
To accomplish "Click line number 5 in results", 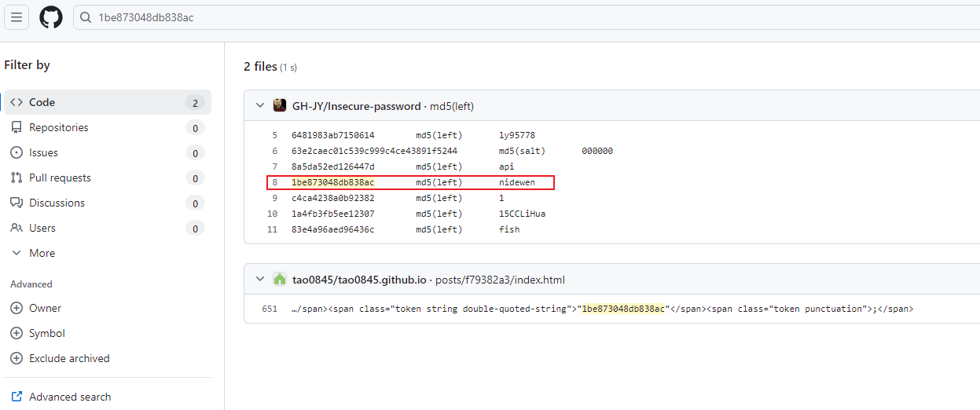I will point(275,135).
